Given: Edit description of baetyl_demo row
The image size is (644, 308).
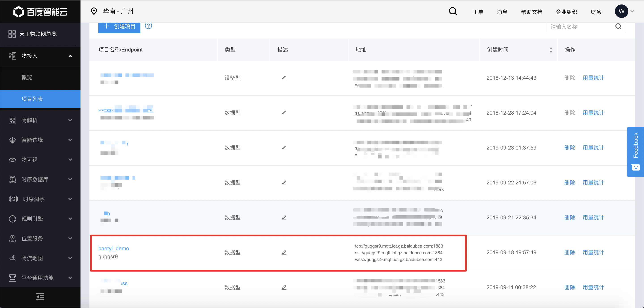Looking at the screenshot, I should click(x=284, y=252).
